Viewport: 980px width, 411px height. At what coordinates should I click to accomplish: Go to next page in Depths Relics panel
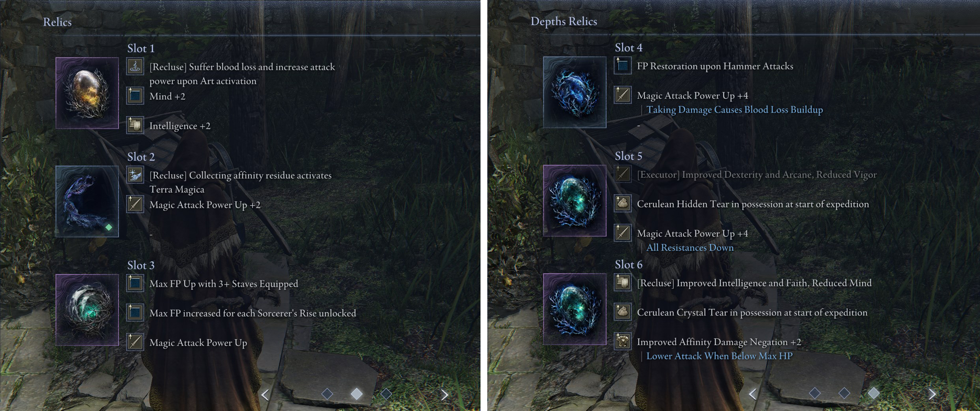coord(932,394)
